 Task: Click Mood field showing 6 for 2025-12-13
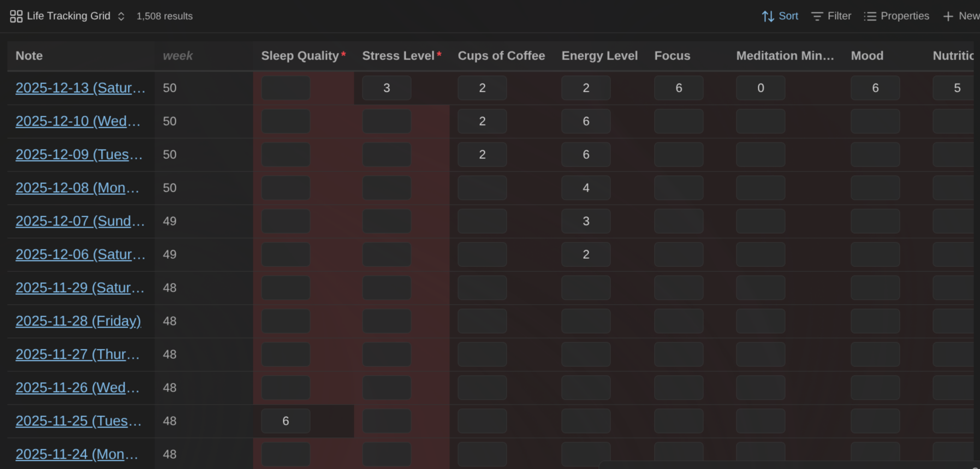[875, 88]
